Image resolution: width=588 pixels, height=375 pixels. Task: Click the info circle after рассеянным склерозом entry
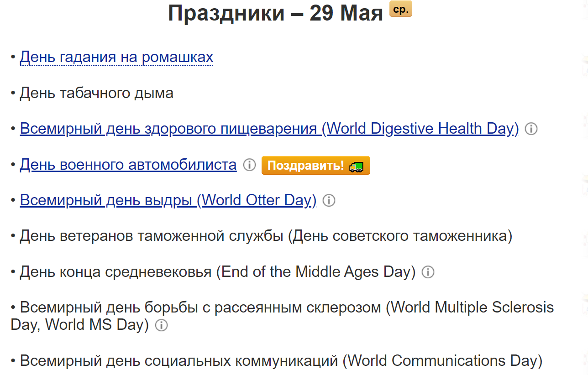click(x=161, y=325)
